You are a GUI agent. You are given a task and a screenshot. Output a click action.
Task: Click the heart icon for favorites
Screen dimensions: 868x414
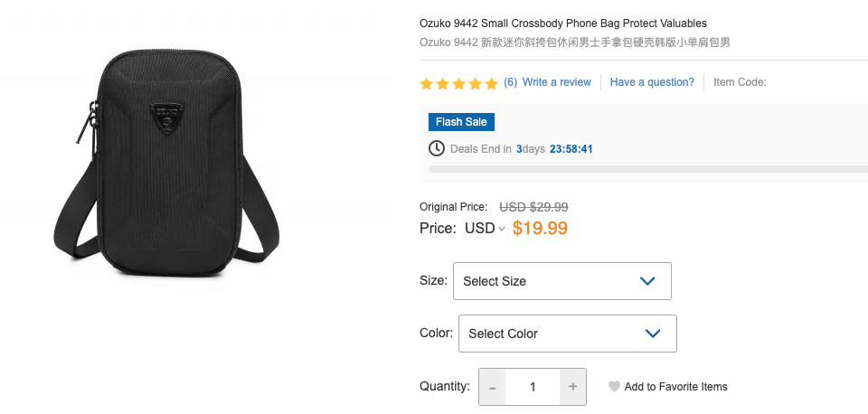614,387
